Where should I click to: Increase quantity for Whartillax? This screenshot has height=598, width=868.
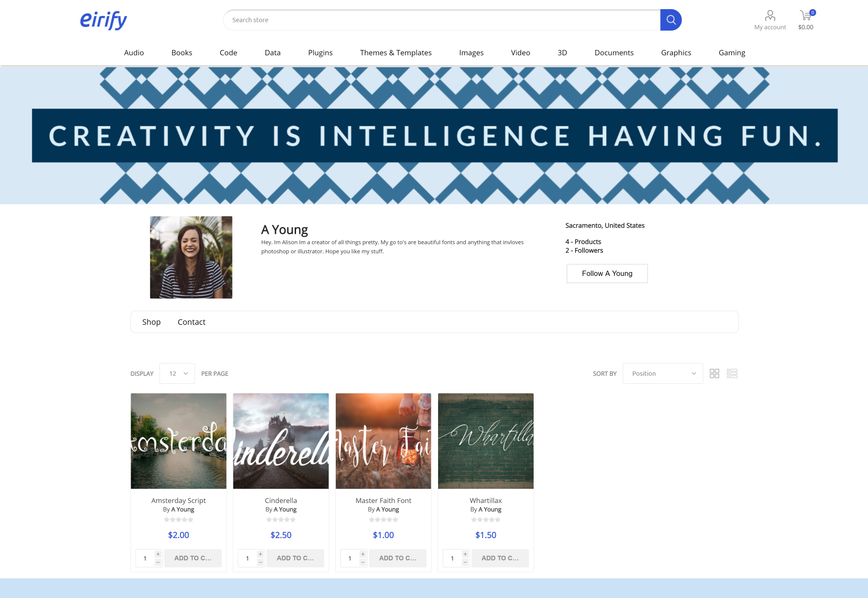click(465, 554)
